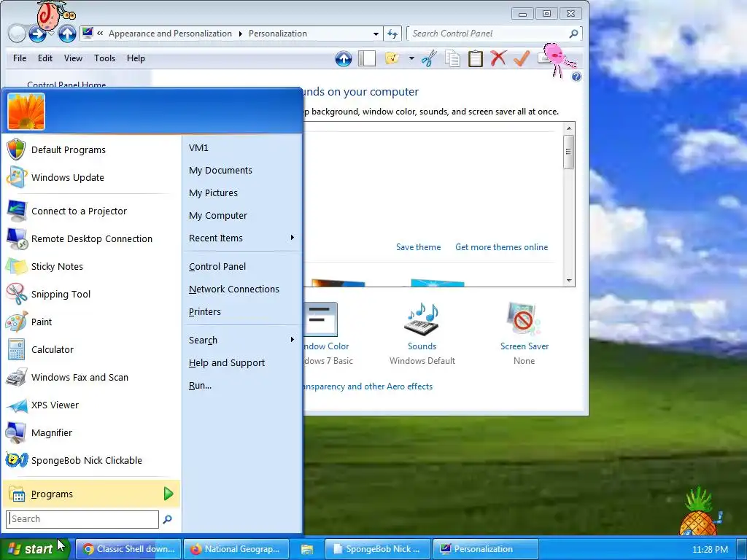Expand the Search submenu
747x560 pixels.
tap(242, 340)
